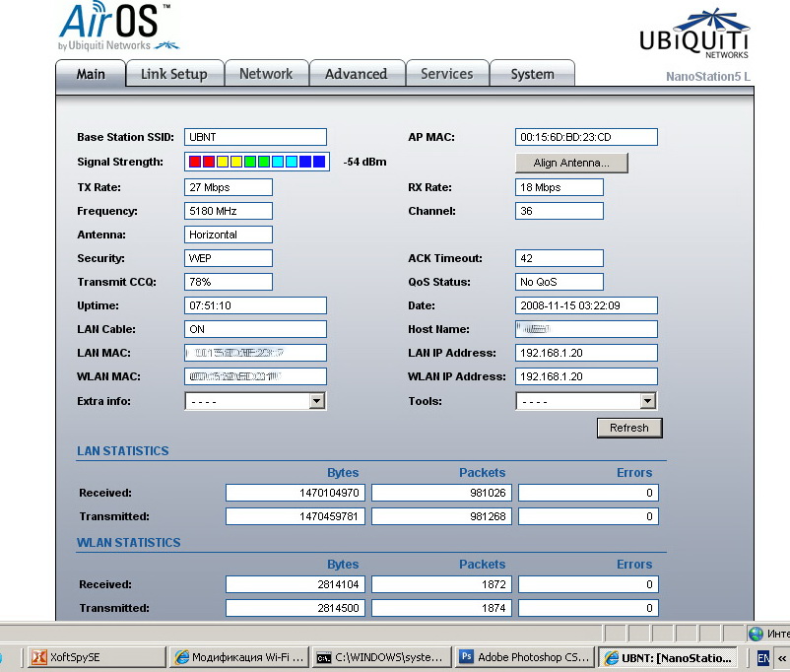Click the Ubiquiti Networks logo
This screenshot has width=790, height=672.
click(x=693, y=34)
